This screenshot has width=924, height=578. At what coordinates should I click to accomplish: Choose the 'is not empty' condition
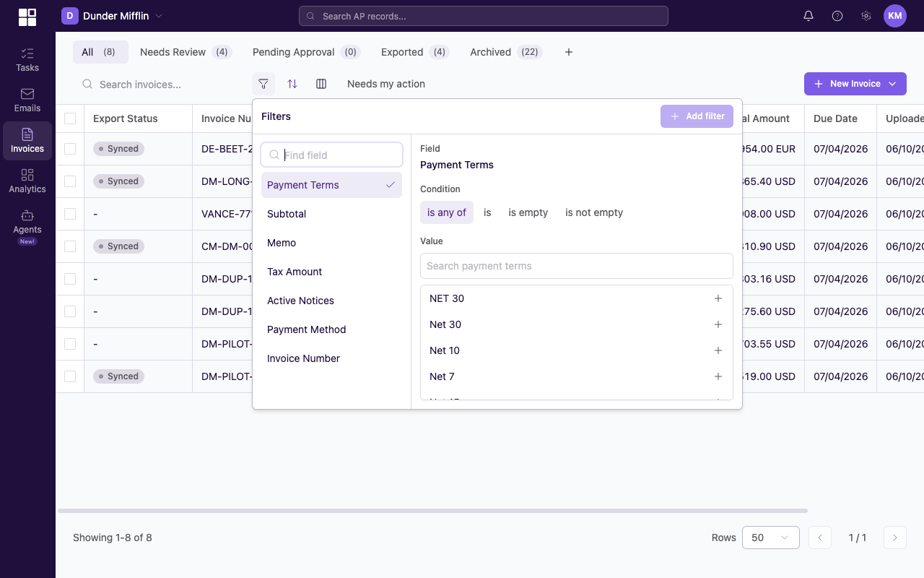[594, 212]
